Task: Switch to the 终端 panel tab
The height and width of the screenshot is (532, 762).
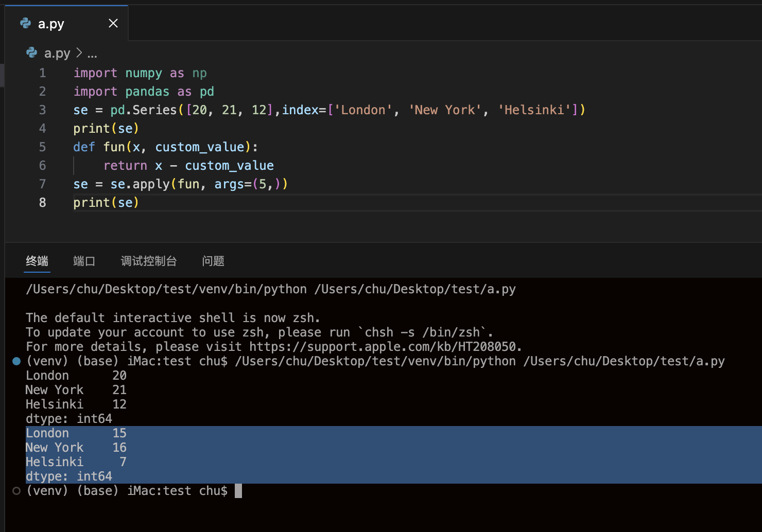Action: (x=37, y=261)
